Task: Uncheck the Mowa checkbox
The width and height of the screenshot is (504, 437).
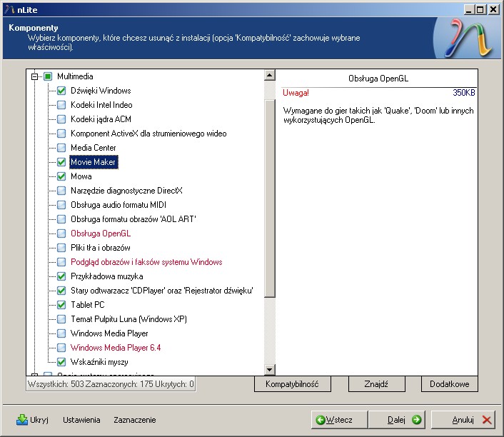Action: pyautogui.click(x=61, y=176)
